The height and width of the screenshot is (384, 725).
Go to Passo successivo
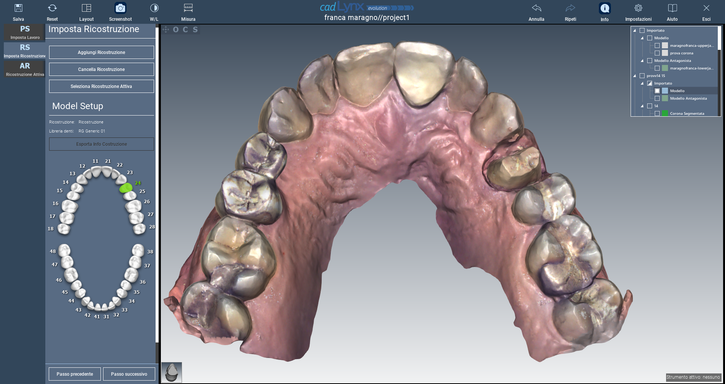click(129, 373)
